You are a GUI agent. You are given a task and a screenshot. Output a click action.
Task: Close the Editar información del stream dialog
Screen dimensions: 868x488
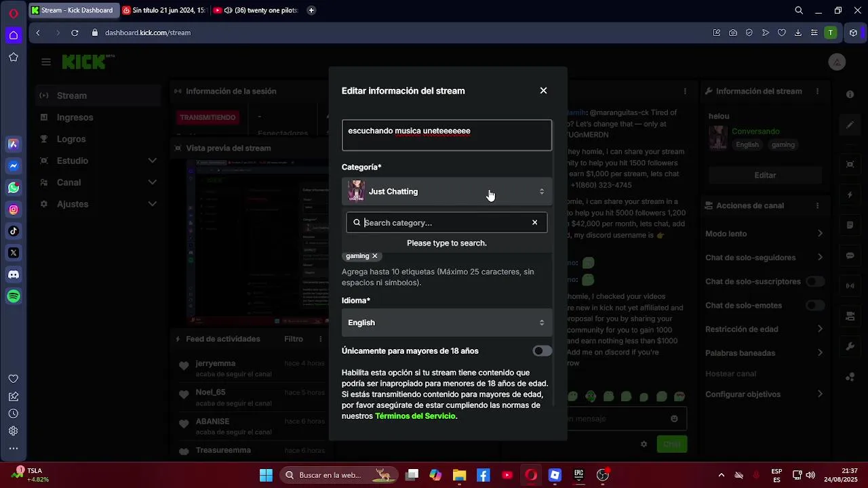[543, 91]
